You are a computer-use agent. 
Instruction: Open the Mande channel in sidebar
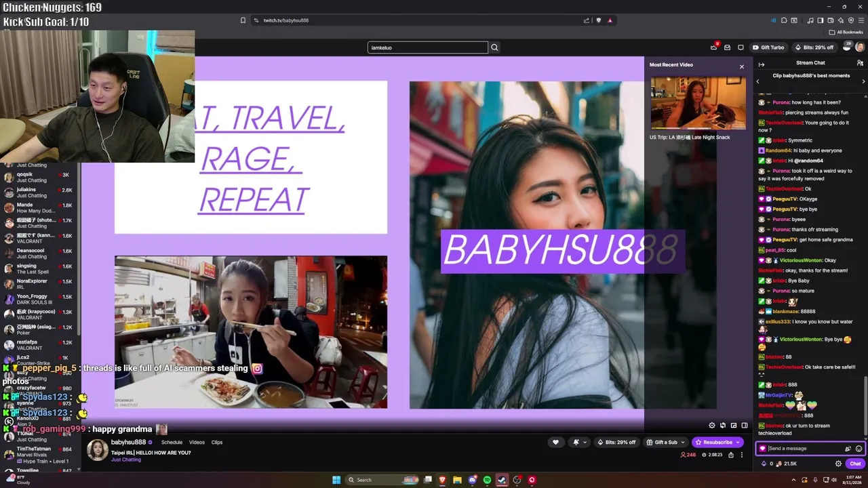coord(39,207)
